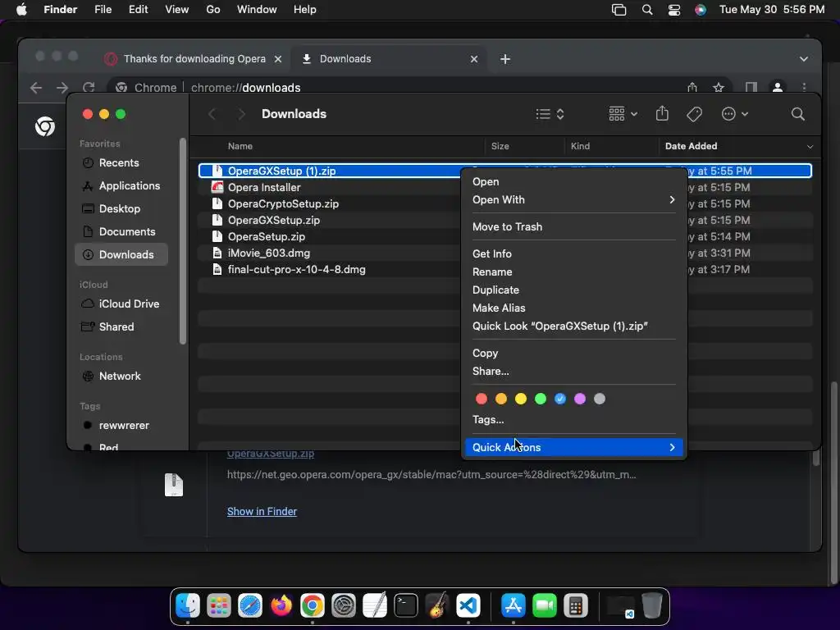Apply the green tag color
840x630 pixels.
pos(541,399)
